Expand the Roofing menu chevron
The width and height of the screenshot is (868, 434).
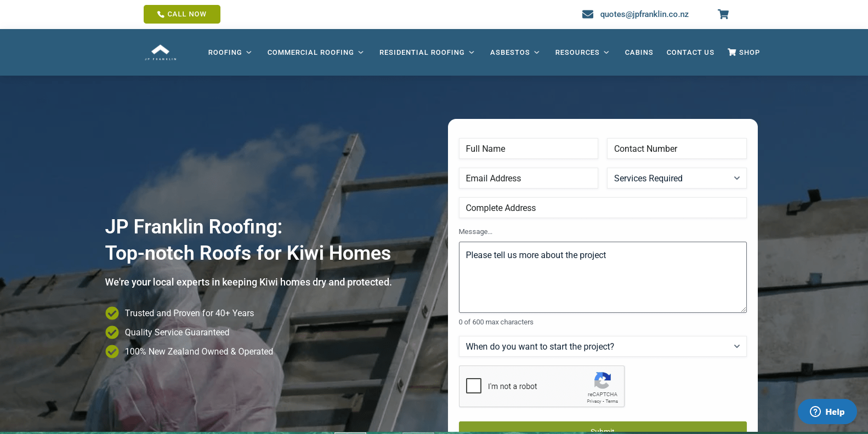249,53
